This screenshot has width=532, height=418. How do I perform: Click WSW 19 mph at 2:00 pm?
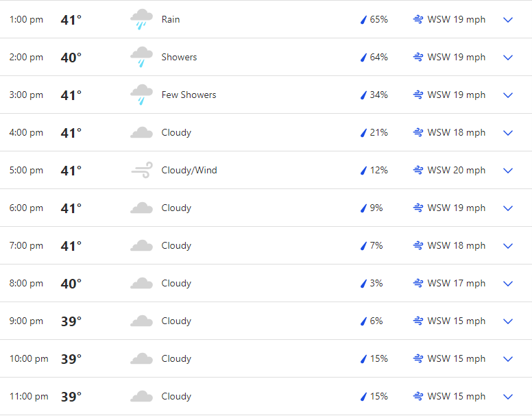click(x=457, y=57)
